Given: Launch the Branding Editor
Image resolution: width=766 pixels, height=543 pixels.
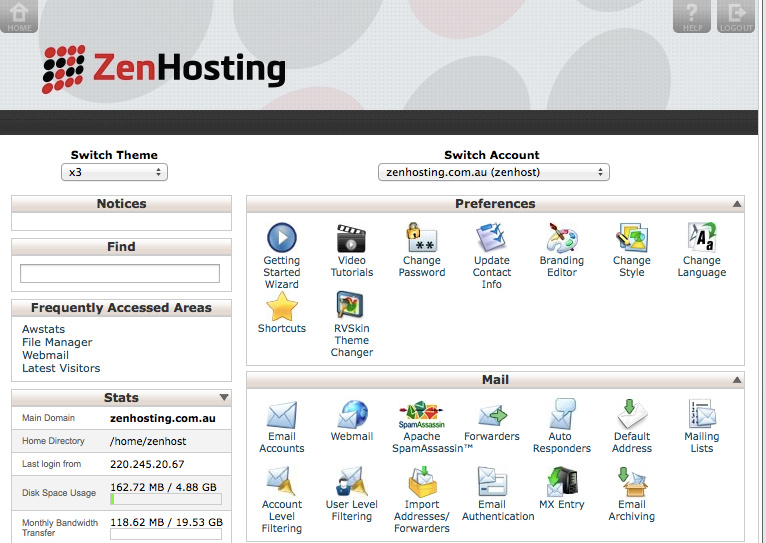Looking at the screenshot, I should (x=562, y=238).
